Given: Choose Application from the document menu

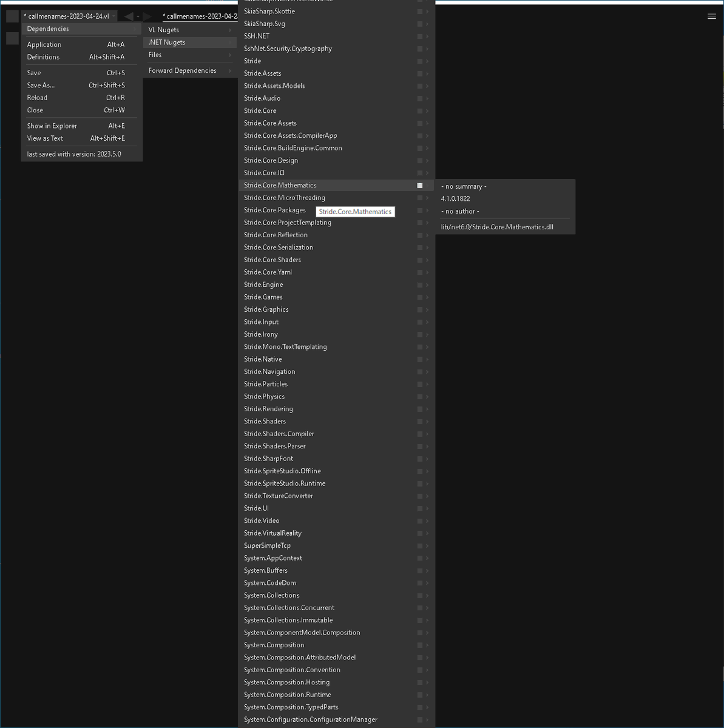Looking at the screenshot, I should click(82, 44).
